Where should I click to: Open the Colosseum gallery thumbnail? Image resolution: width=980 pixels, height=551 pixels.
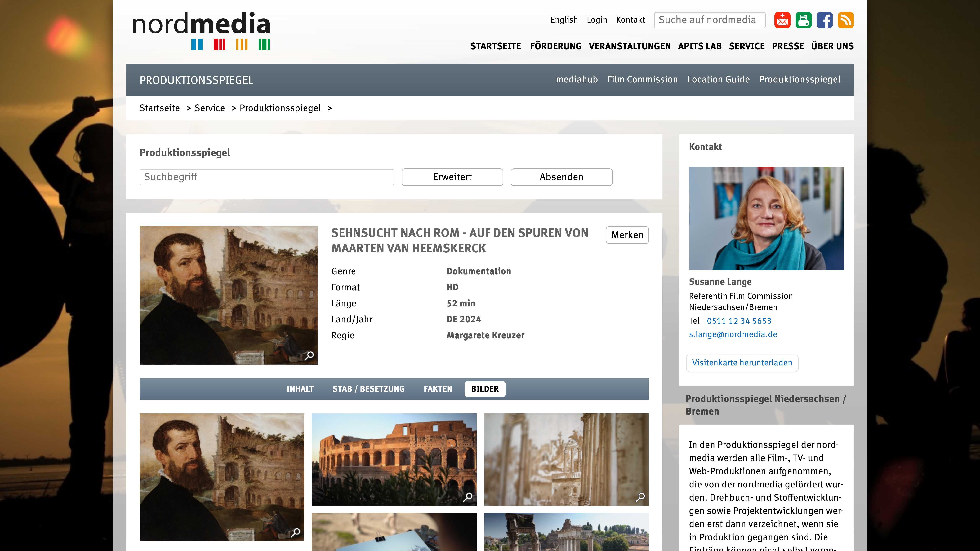(394, 460)
